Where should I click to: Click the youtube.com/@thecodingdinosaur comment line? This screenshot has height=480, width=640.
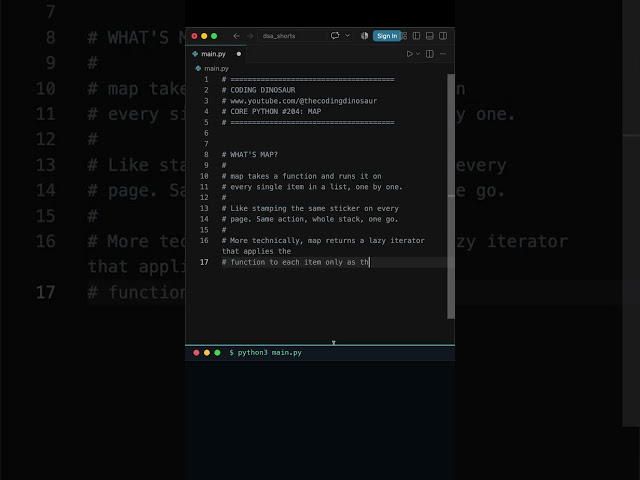pos(299,101)
